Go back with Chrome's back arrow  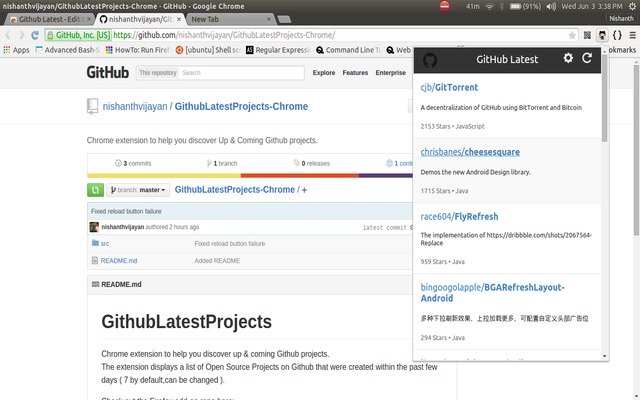(x=8, y=35)
